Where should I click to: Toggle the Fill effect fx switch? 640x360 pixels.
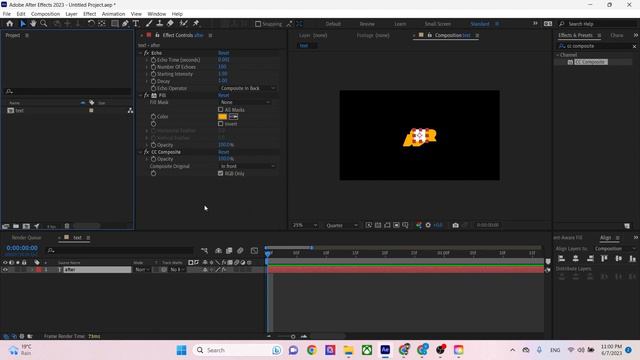(147, 96)
